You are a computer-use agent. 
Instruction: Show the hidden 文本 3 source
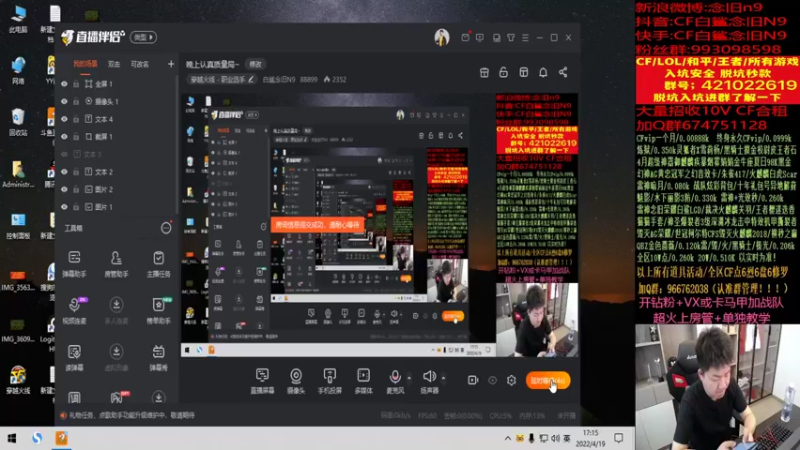(x=64, y=154)
